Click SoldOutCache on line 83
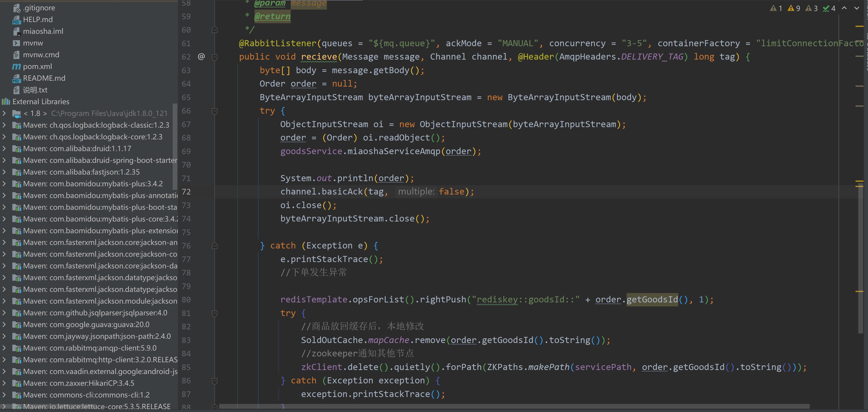 tap(332, 340)
